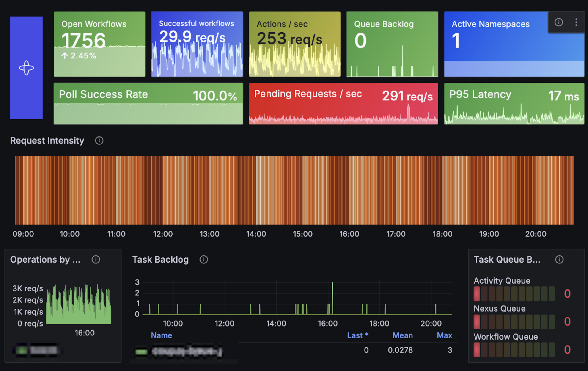Open the Task Backlog panel title menu
Viewport: 588px width, 371px height.
pyautogui.click(x=160, y=260)
